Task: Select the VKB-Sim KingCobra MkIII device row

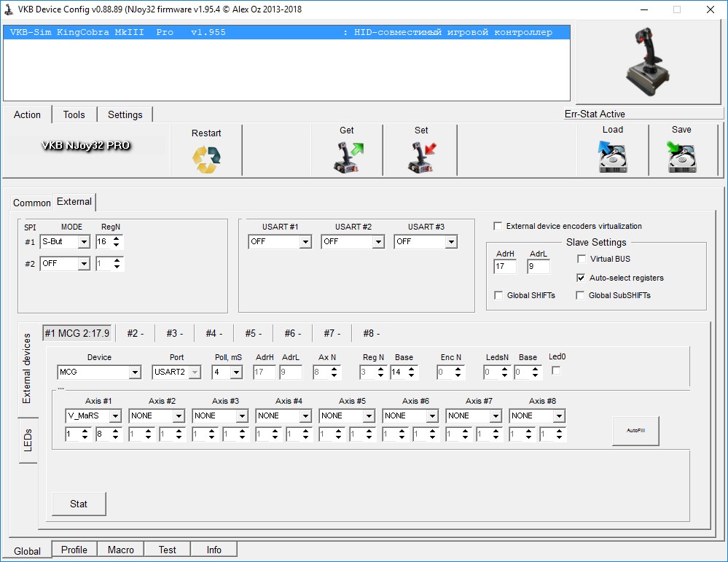Action: tap(286, 33)
